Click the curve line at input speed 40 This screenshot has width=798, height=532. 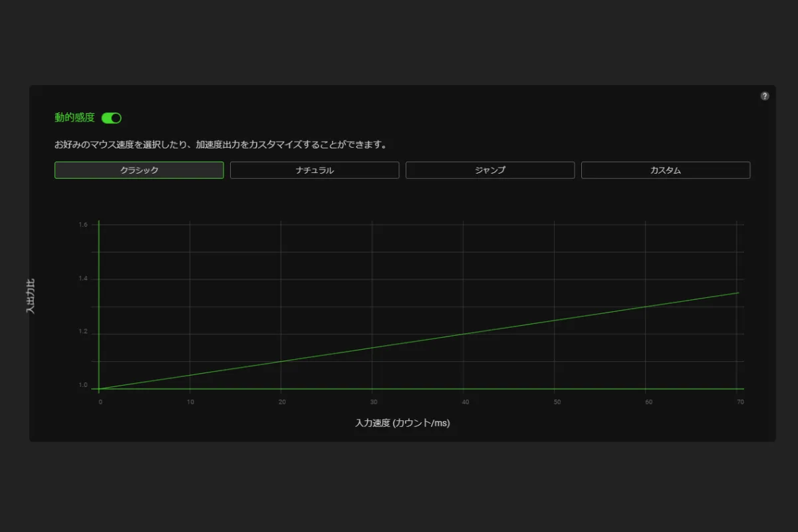[x=464, y=334]
